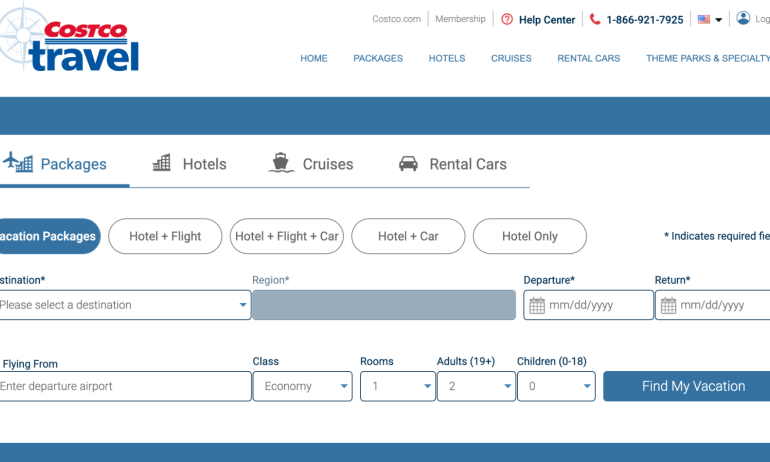Screen dimensions: 770x462
Task: Open the Costco.com link
Action: coord(396,19)
